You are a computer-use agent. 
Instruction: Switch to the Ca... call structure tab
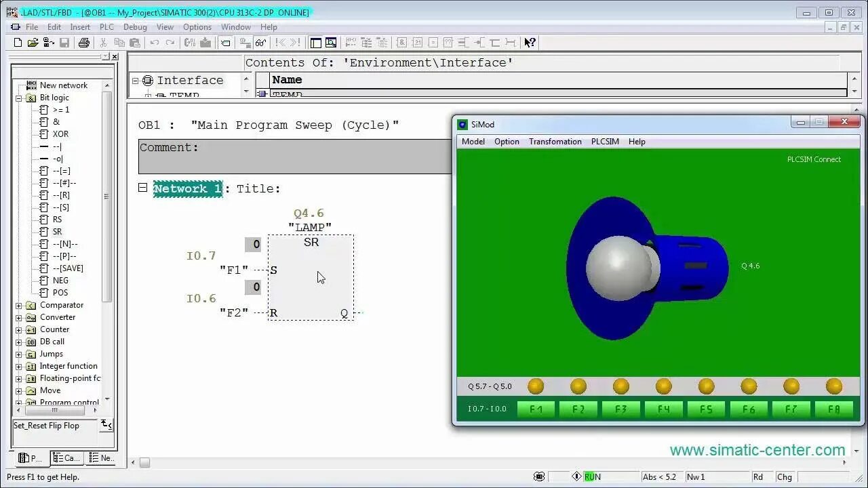pyautogui.click(x=66, y=458)
